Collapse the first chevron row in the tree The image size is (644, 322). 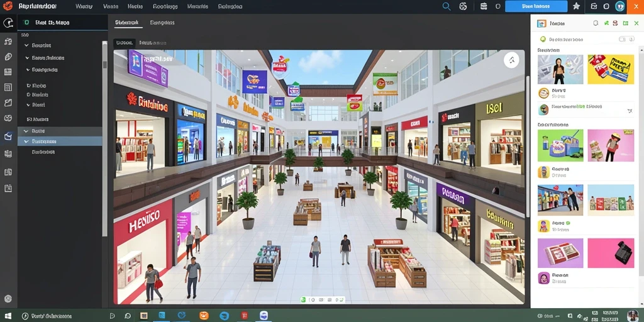26,45
